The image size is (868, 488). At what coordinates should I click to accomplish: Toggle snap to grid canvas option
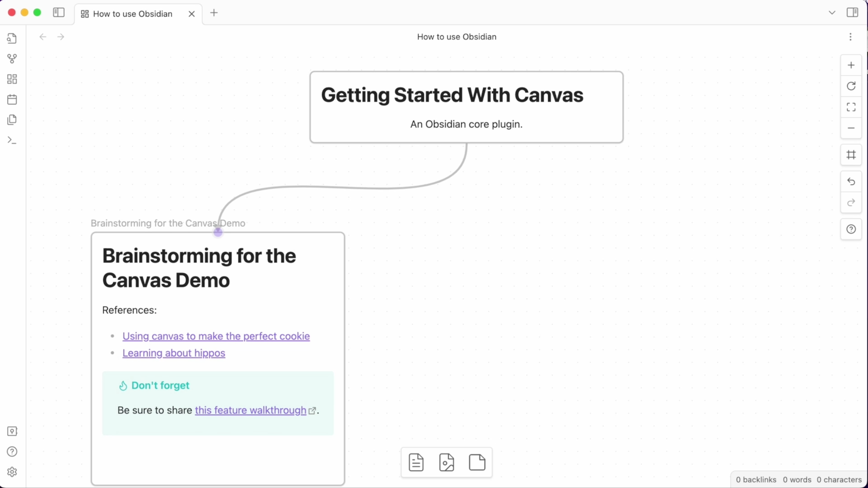pyautogui.click(x=851, y=155)
